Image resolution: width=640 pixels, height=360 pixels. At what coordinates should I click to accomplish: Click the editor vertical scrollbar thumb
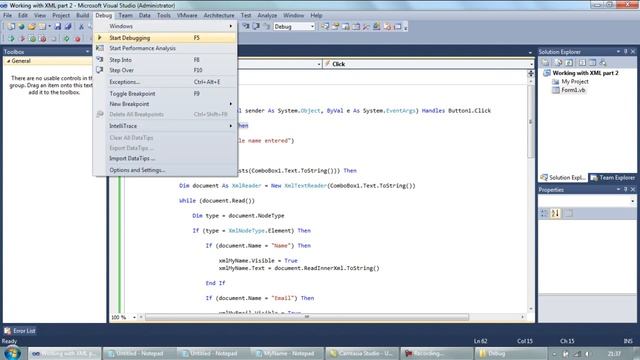click(x=531, y=122)
